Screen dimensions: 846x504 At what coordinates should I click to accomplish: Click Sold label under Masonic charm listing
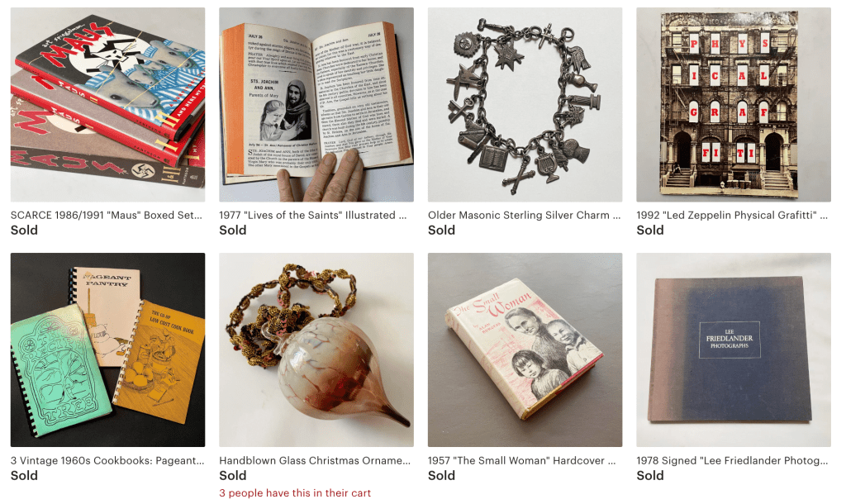[x=441, y=230]
